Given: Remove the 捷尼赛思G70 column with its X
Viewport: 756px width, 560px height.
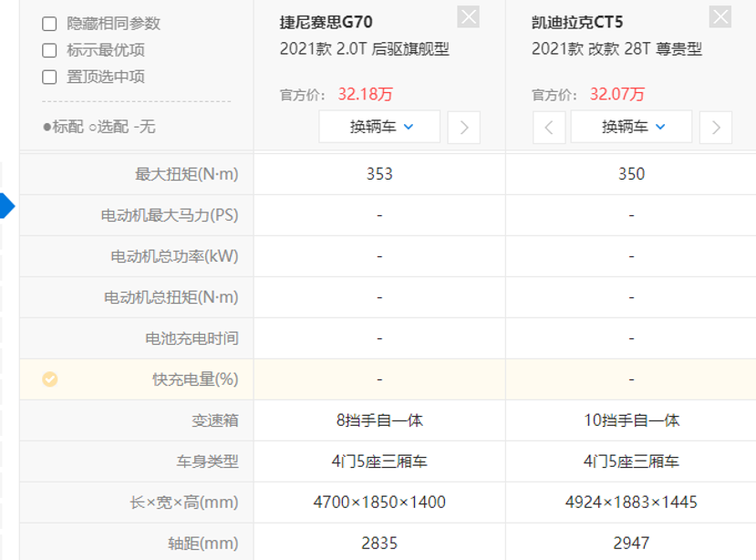Looking at the screenshot, I should 468,17.
